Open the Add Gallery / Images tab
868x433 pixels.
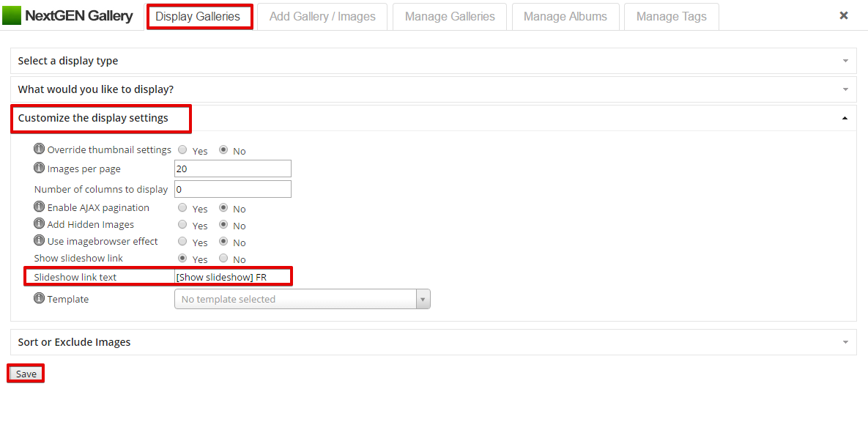pos(322,17)
